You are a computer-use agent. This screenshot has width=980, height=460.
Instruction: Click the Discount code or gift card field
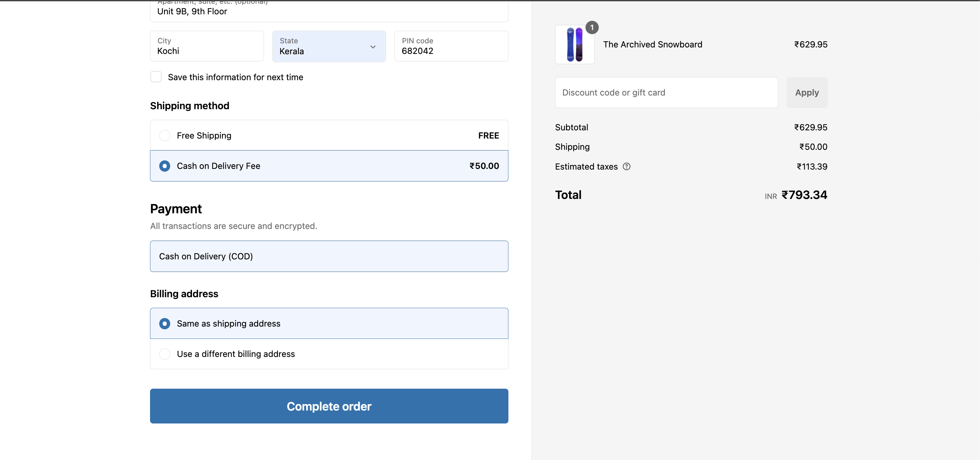[666, 92]
